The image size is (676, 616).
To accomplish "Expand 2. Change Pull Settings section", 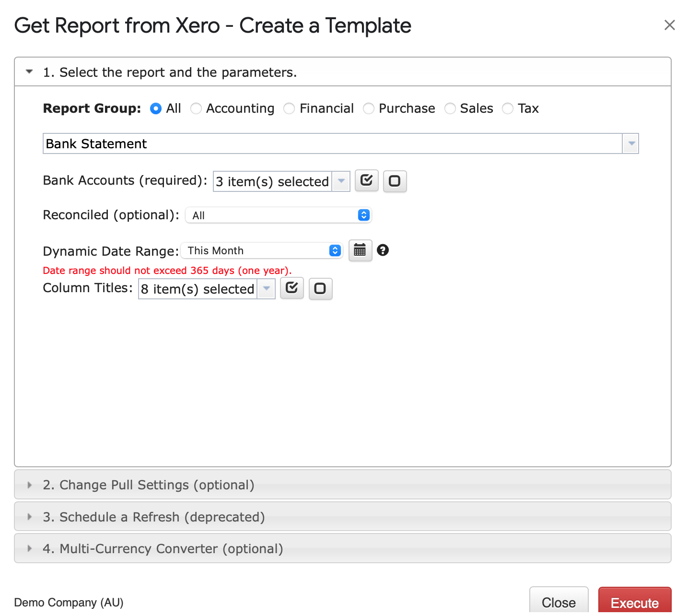I will (x=343, y=485).
